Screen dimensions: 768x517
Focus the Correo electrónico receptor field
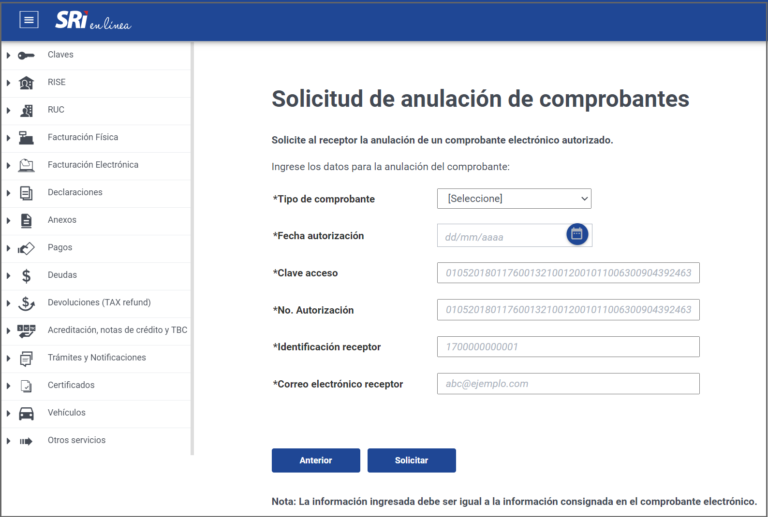(568, 384)
